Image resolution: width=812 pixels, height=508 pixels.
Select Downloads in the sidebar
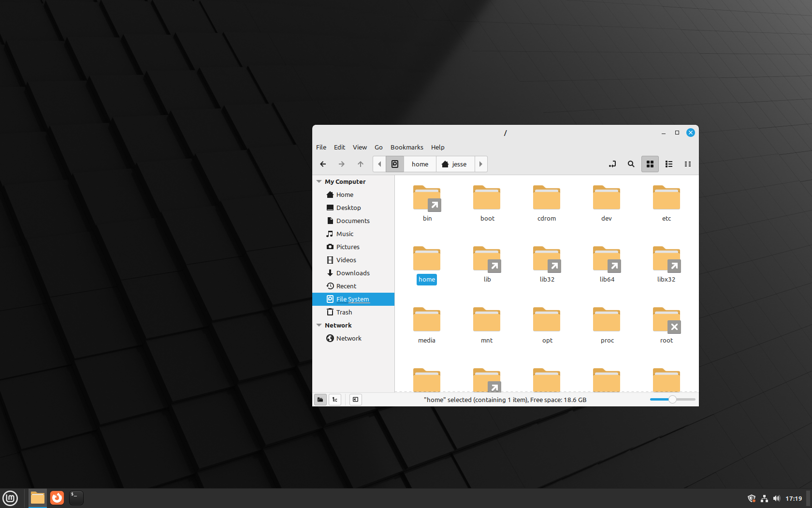pos(353,273)
